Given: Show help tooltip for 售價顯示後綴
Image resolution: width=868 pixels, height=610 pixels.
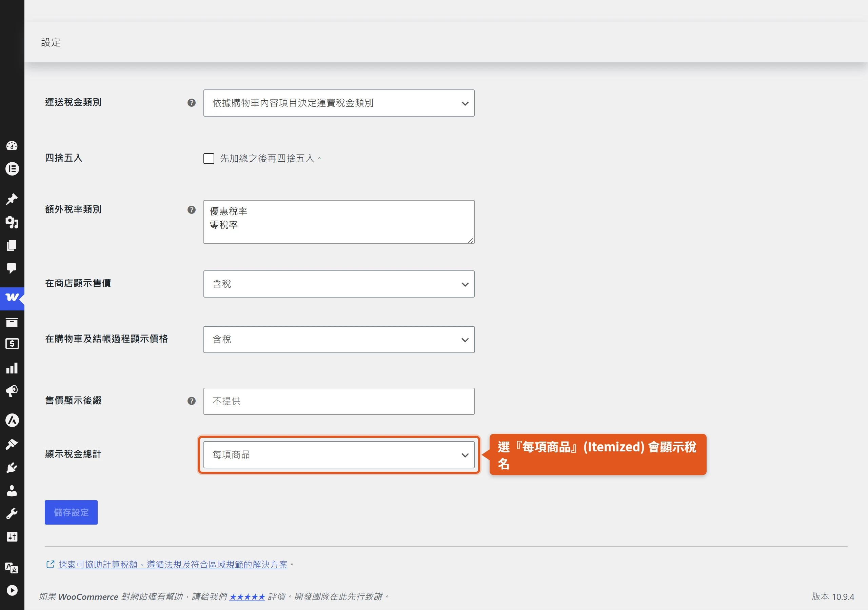Looking at the screenshot, I should tap(192, 401).
